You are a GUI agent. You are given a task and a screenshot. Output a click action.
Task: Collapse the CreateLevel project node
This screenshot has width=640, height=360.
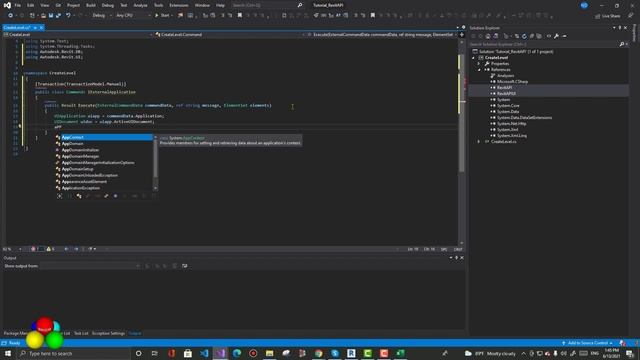tap(474, 58)
